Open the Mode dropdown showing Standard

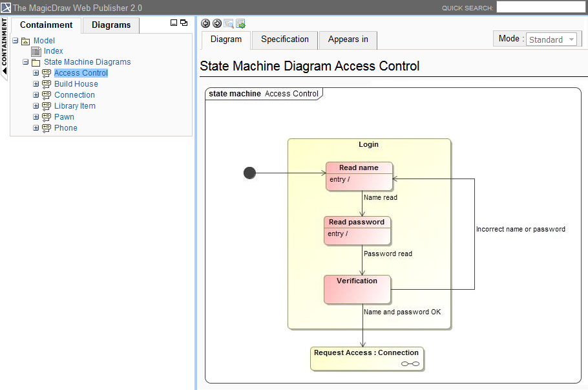[x=551, y=39]
